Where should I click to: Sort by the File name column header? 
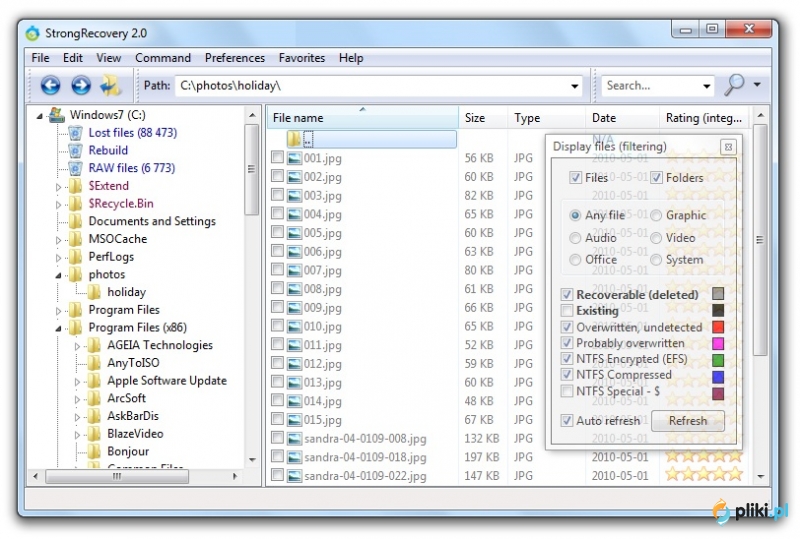coord(362,117)
